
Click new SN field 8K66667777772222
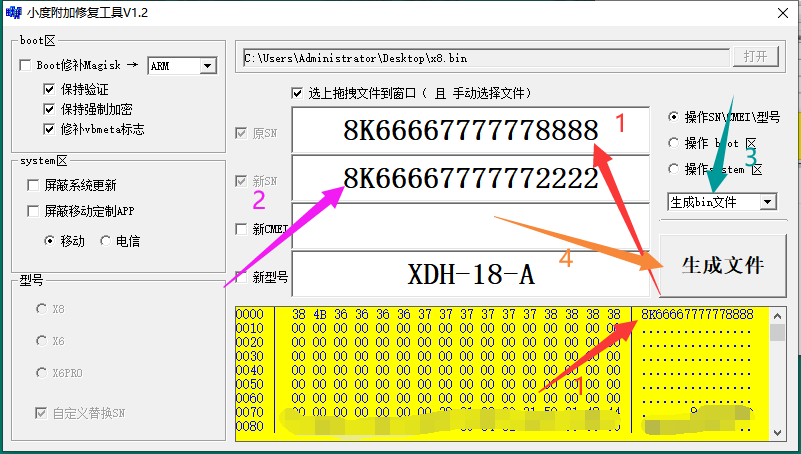tap(470, 178)
